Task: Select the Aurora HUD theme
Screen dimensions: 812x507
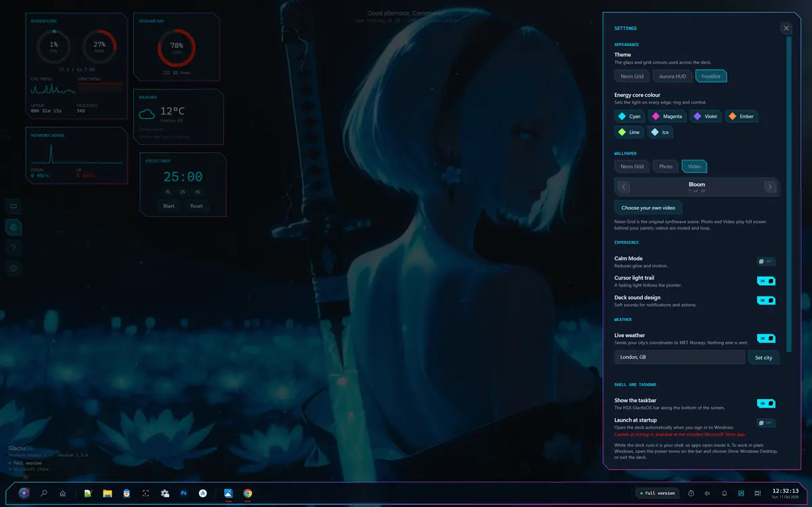Action: (673, 76)
